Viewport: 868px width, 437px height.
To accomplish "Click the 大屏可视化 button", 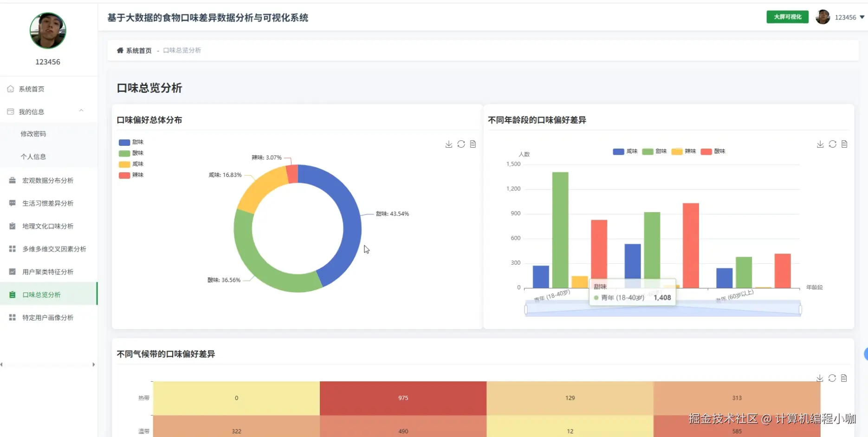I will coord(787,17).
